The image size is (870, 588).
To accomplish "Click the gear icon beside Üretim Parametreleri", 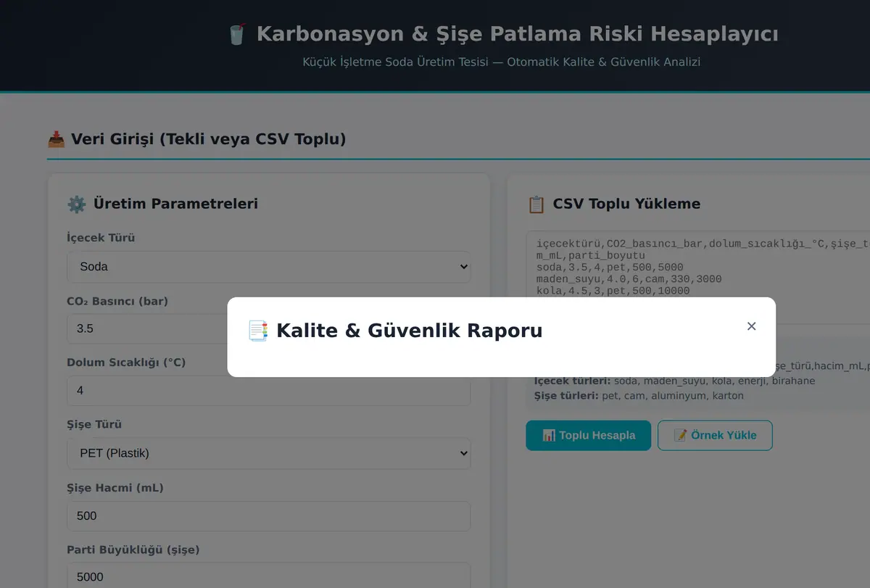I will tap(76, 204).
